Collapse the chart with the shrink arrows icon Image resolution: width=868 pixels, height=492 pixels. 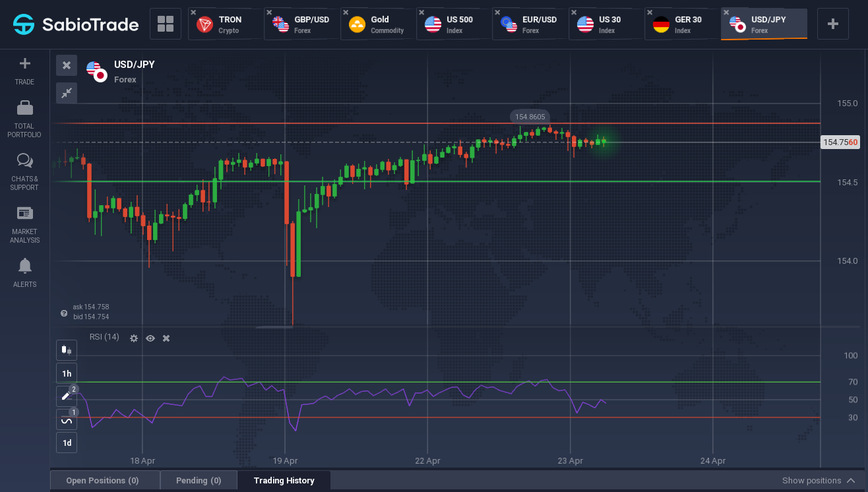pyautogui.click(x=67, y=93)
